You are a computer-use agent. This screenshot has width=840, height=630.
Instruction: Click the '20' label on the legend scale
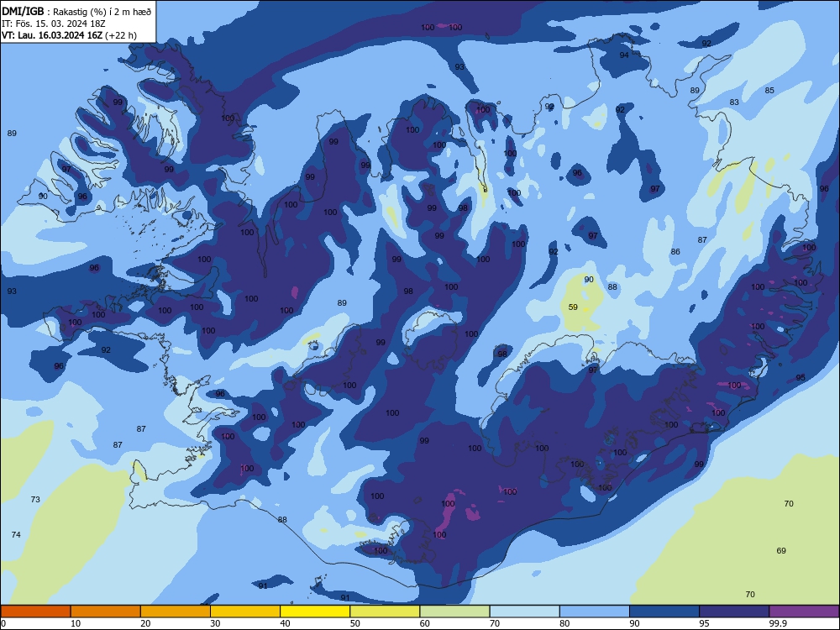click(x=145, y=623)
